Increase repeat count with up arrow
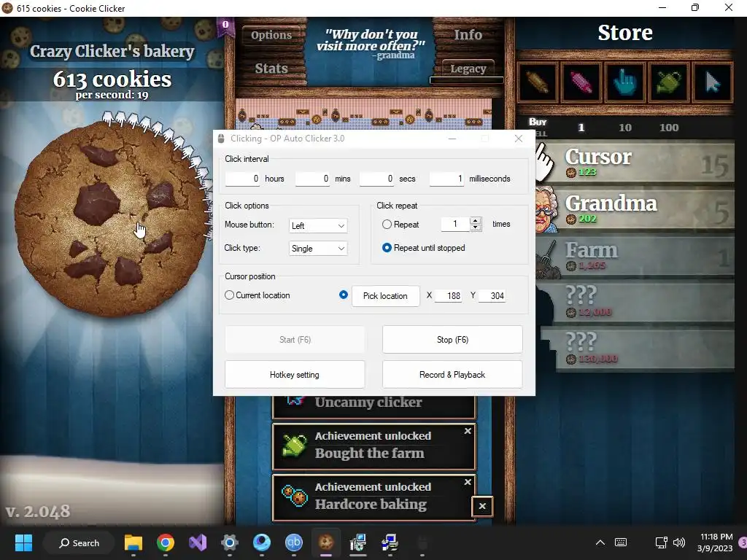The image size is (747, 560). (x=476, y=220)
